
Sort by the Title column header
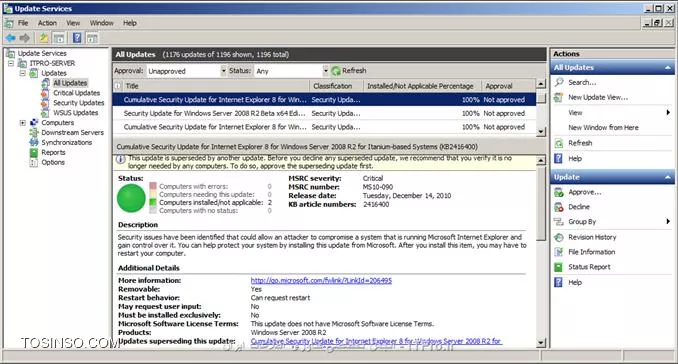216,86
